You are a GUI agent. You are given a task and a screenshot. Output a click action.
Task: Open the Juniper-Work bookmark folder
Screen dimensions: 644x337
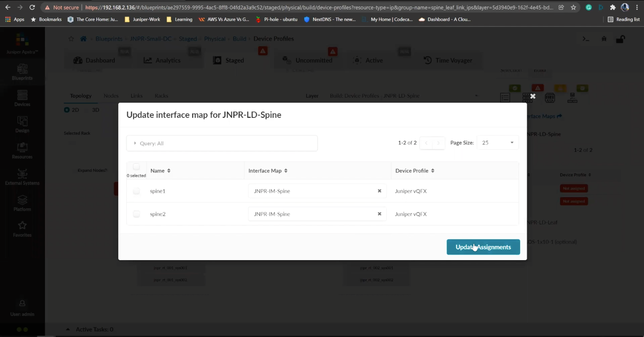[x=142, y=19]
